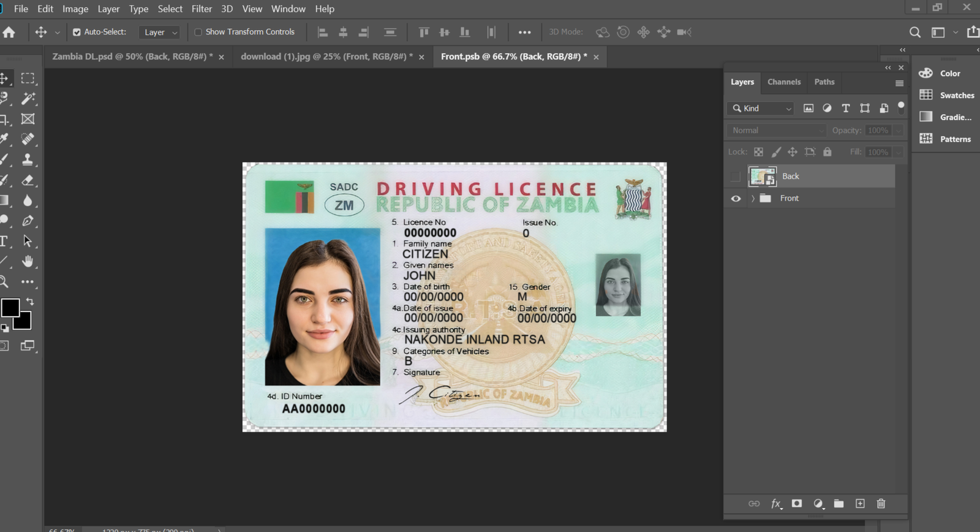The height and width of the screenshot is (532, 980).
Task: Select the Pen tool
Action: [x=28, y=221]
